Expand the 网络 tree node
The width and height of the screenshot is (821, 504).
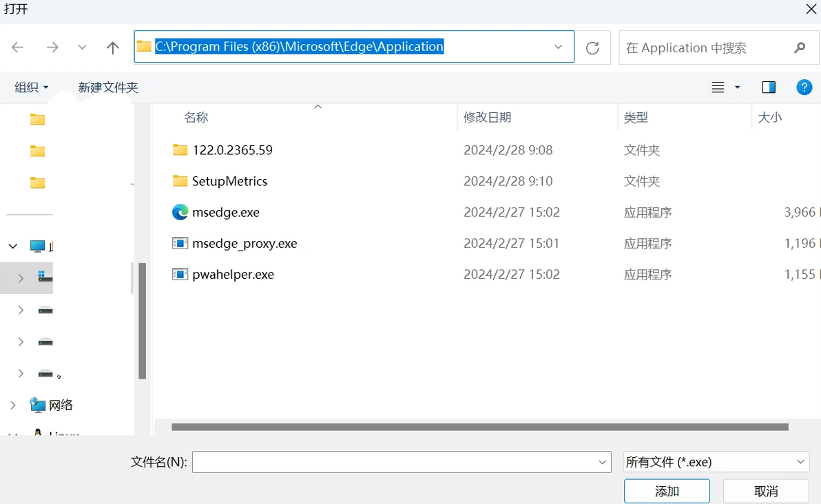click(13, 405)
